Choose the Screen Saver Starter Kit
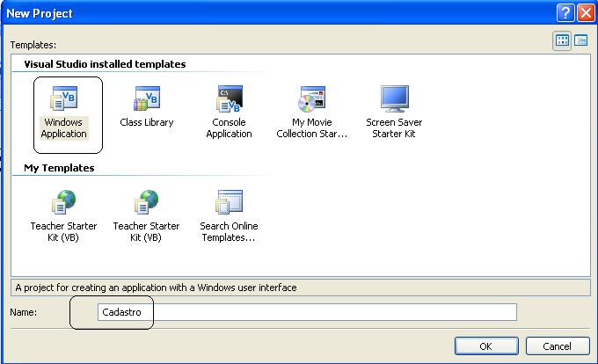This screenshot has width=598, height=364. [394, 112]
